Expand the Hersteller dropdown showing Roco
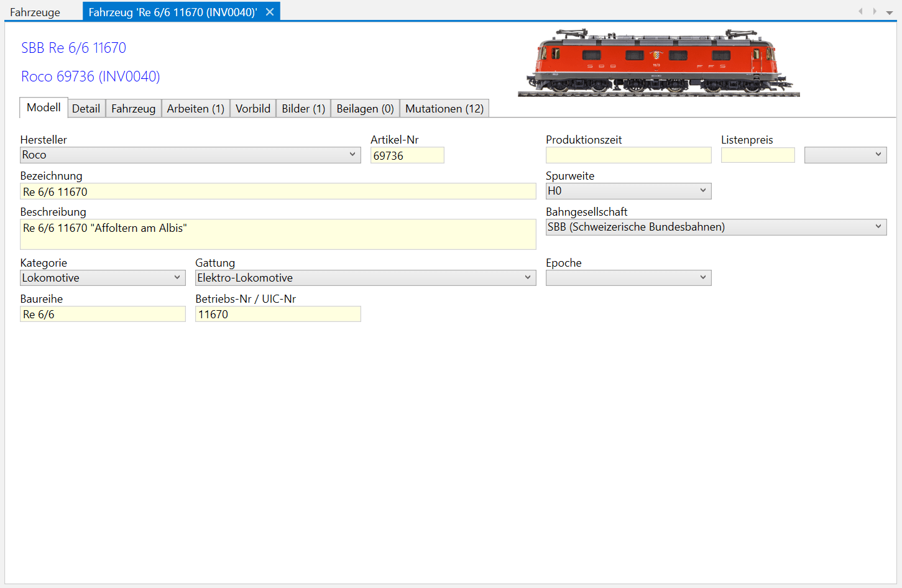The height and width of the screenshot is (588, 902). [190, 155]
